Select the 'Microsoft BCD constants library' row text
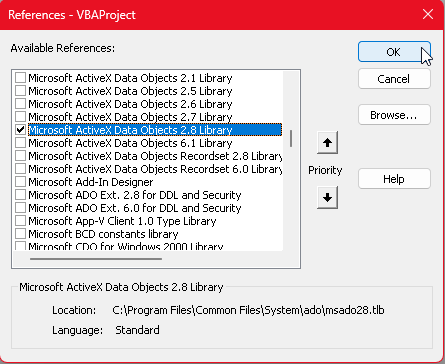This screenshot has width=445, height=364. click(103, 234)
